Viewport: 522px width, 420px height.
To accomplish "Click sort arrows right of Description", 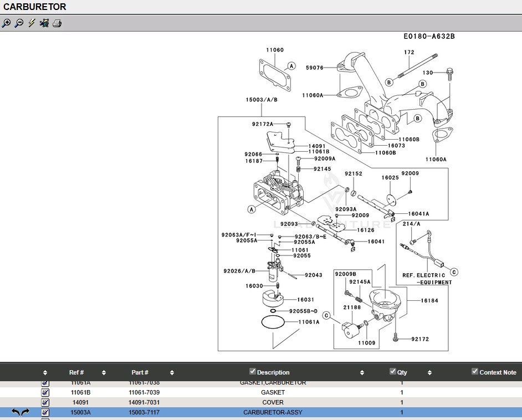I will pos(362,373).
